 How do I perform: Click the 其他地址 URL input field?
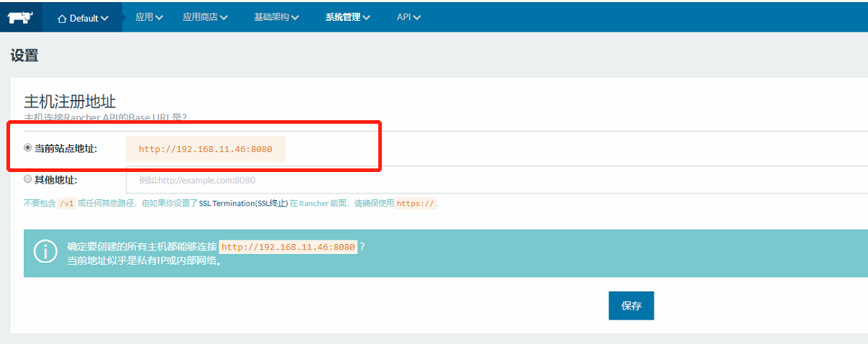coord(496,180)
